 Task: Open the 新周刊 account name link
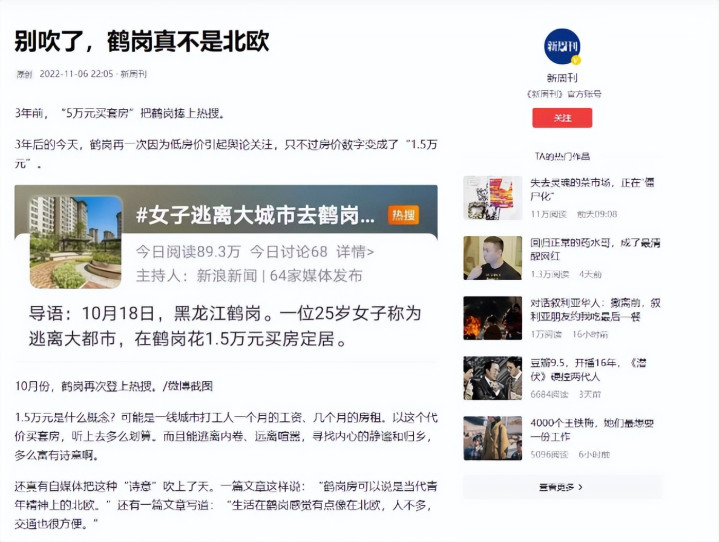click(562, 78)
